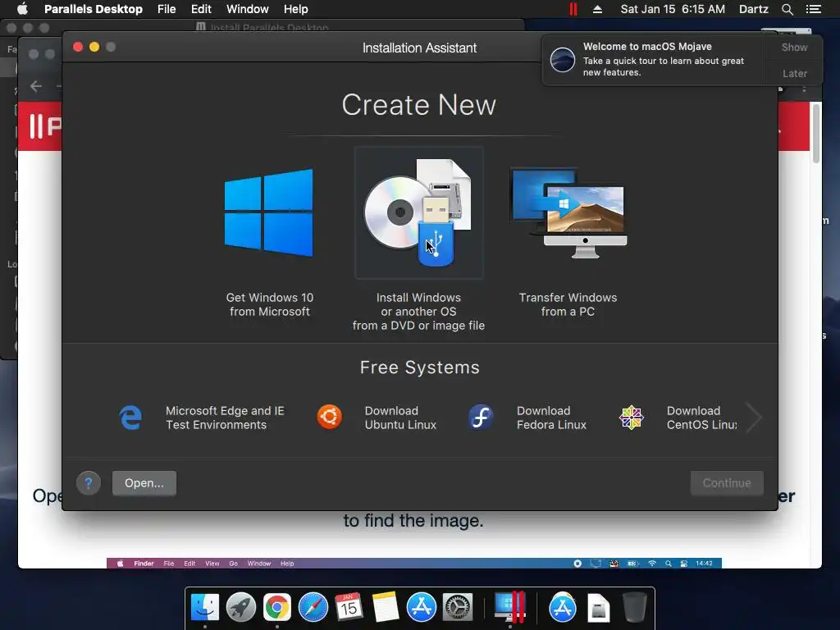Open Trash from the Dock
Screen dimensions: 840x630
635,608
